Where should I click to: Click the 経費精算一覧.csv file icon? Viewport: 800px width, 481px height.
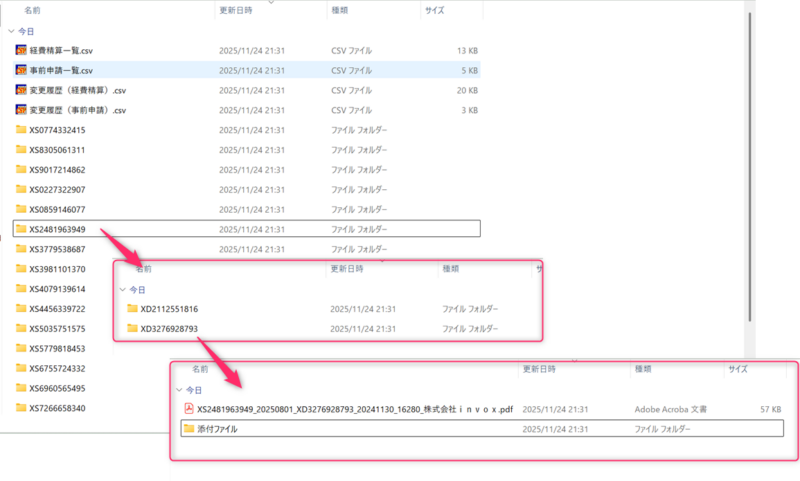(x=21, y=50)
